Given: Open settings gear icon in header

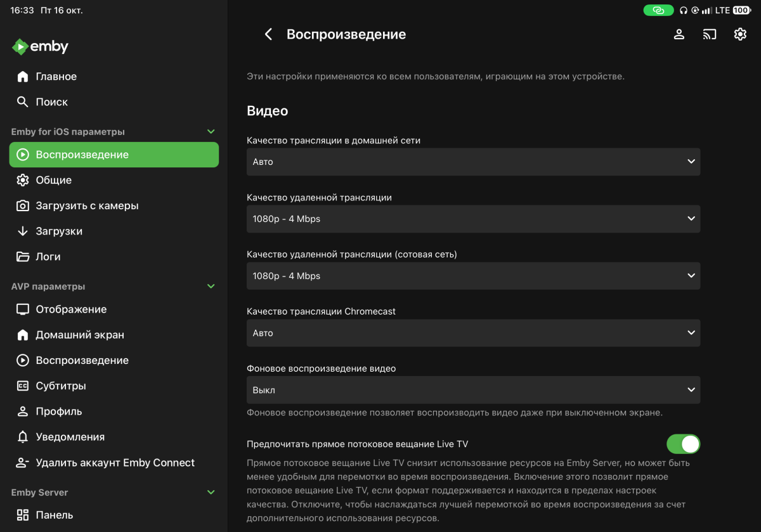Looking at the screenshot, I should click(x=740, y=34).
